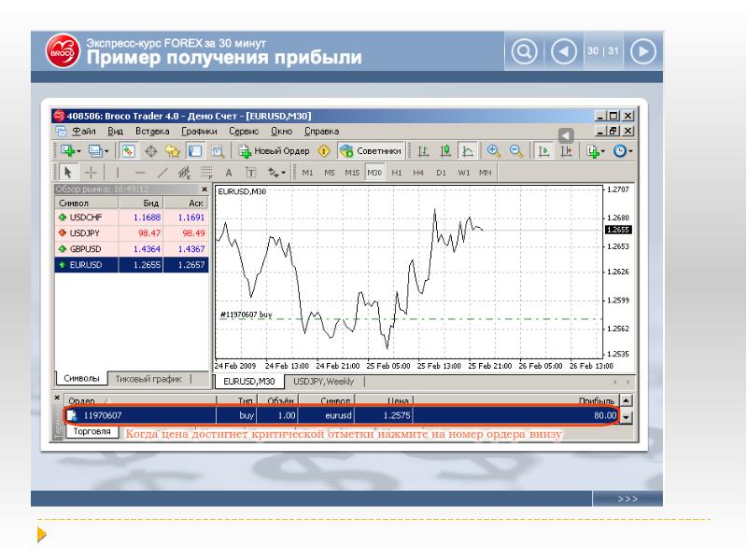Switch chart to candlesticks
The image size is (747, 560).
[x=445, y=151]
